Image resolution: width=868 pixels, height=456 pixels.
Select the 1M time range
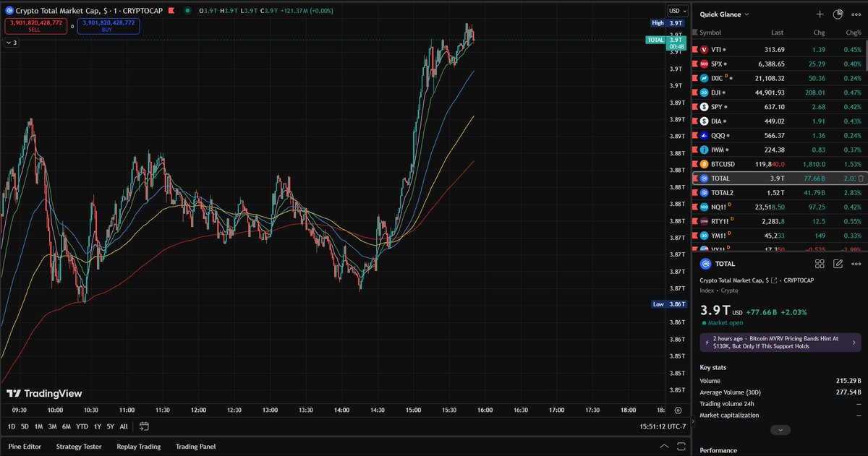click(x=38, y=426)
